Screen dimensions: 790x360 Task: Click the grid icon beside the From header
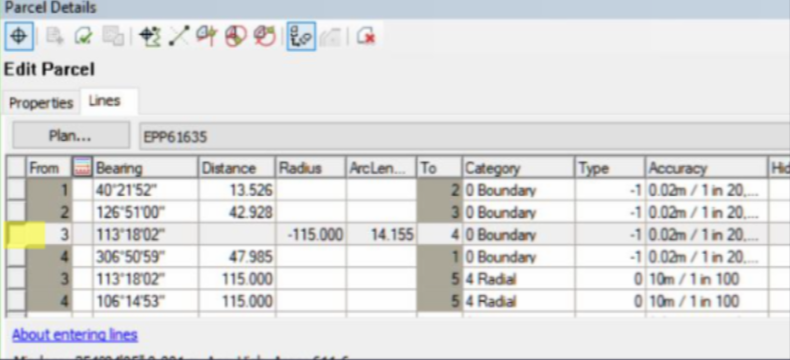point(82,167)
